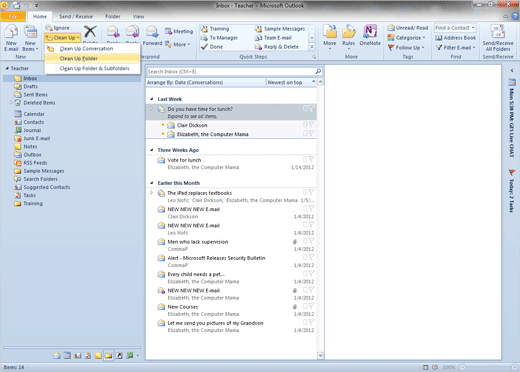Expand the To-Do bar arrow
Screen dimensions: 520x372
click(x=512, y=70)
